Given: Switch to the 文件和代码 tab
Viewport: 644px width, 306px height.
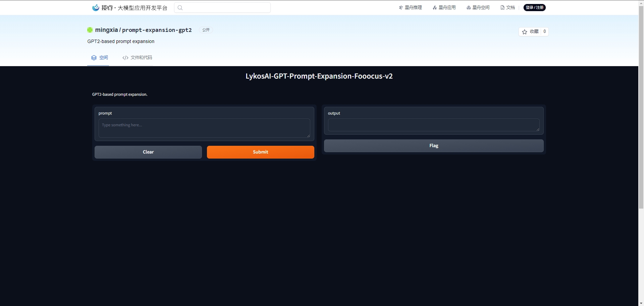Looking at the screenshot, I should pos(137,57).
